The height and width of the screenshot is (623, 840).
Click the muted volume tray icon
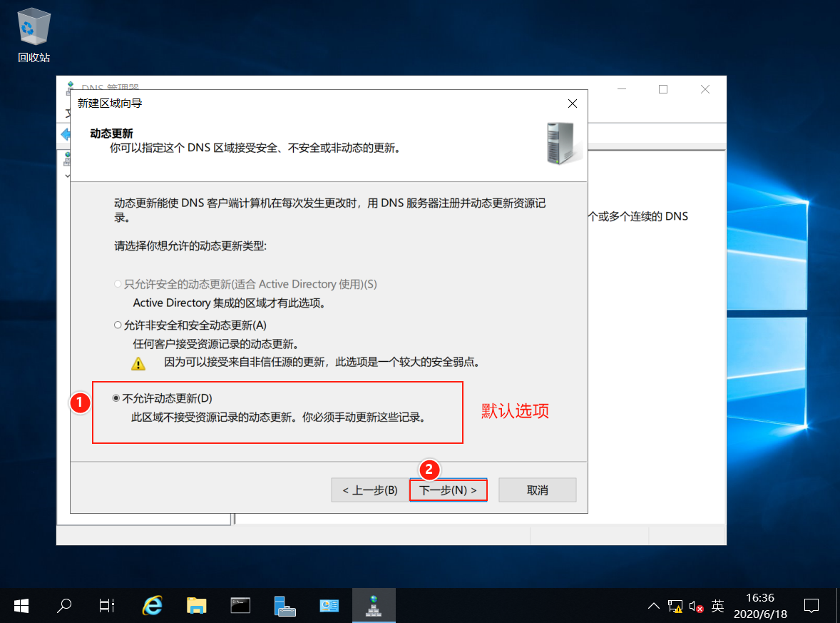[696, 607]
